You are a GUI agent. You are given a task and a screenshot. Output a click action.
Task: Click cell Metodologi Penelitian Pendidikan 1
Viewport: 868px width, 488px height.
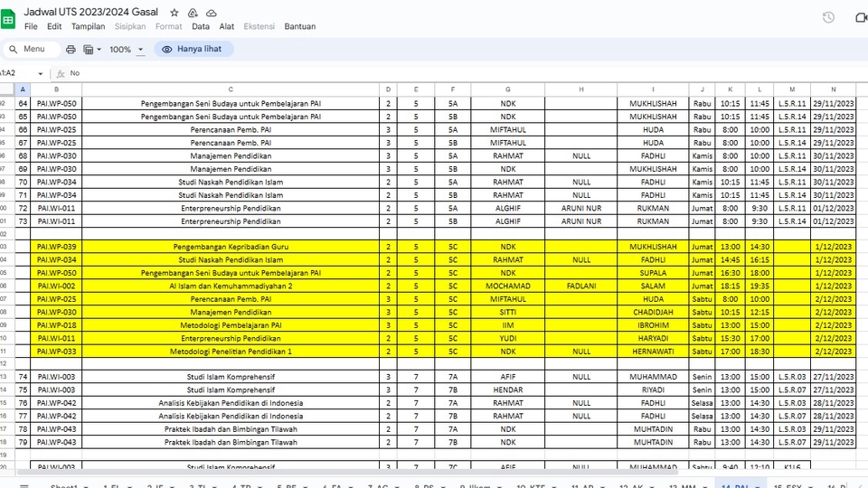click(231, 352)
